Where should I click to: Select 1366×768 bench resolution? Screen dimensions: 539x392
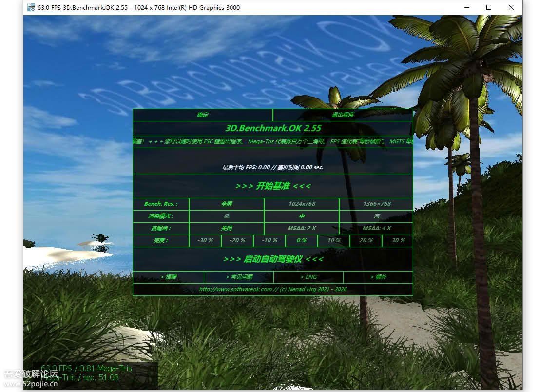tap(376, 204)
